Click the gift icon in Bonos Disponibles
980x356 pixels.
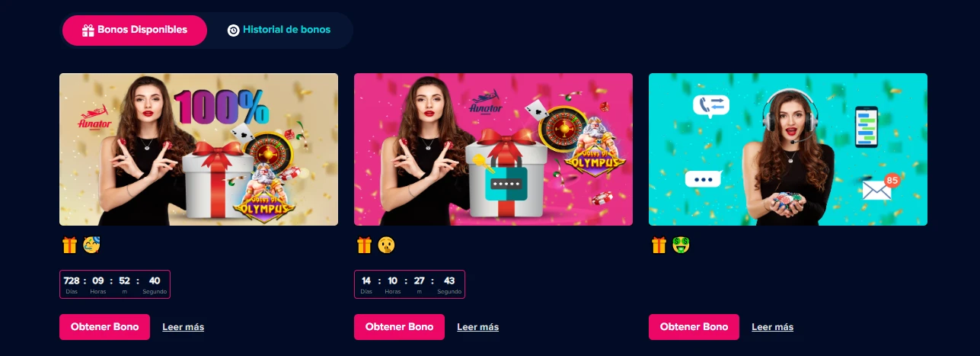[x=88, y=30]
